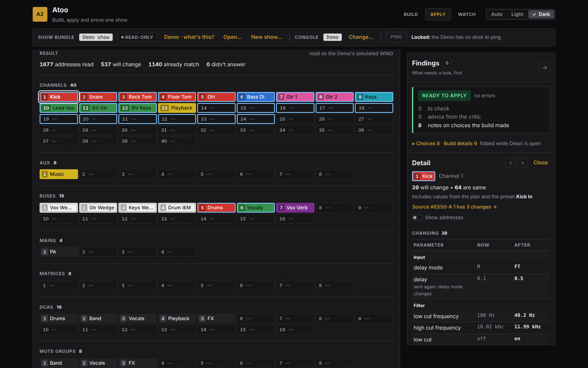
Task: Open the 'Demo · what's this?' link
Action: 189,37
